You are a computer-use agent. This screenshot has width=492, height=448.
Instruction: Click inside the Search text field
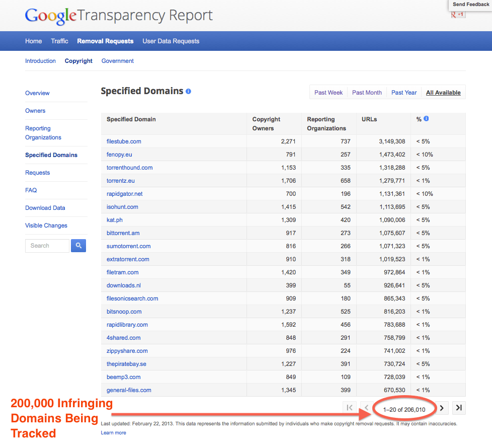[47, 246]
